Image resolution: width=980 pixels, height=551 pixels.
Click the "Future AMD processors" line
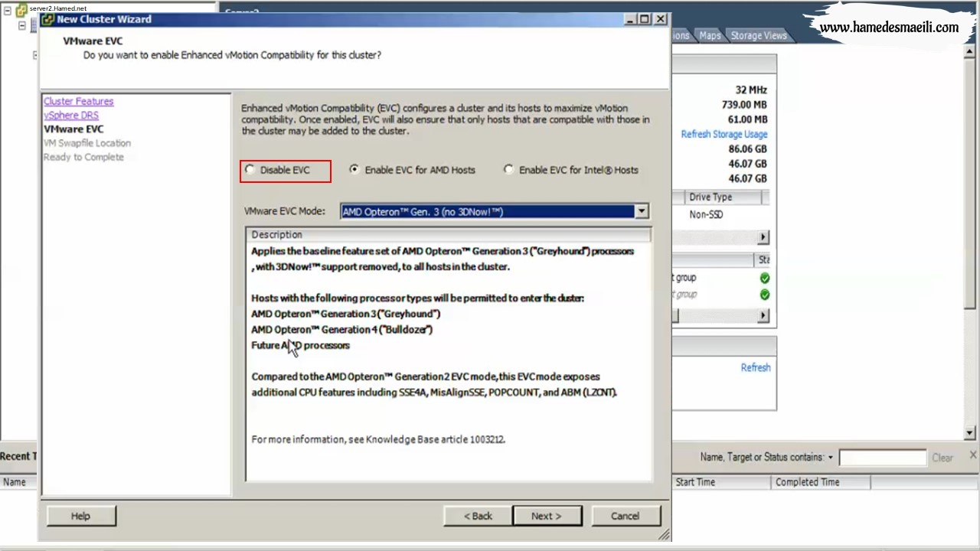pyautogui.click(x=300, y=345)
